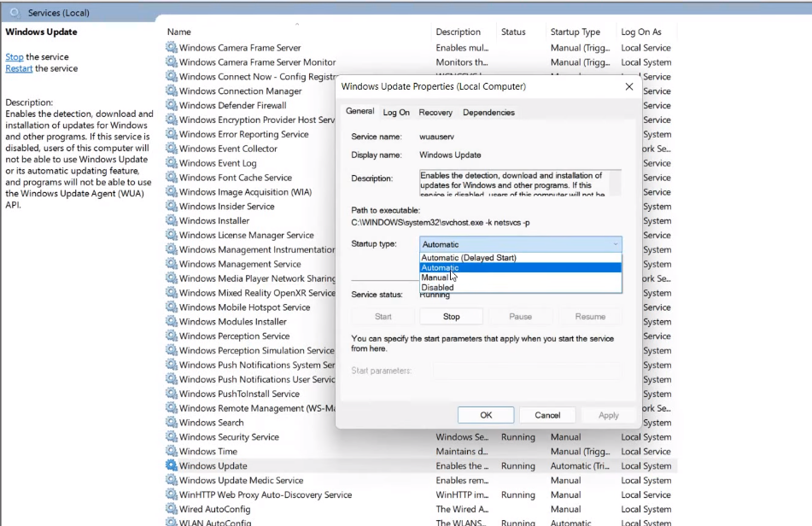Select Windows Camera Frame Server Monitor row
Viewport: 812px width, 526px height.
coord(420,61)
